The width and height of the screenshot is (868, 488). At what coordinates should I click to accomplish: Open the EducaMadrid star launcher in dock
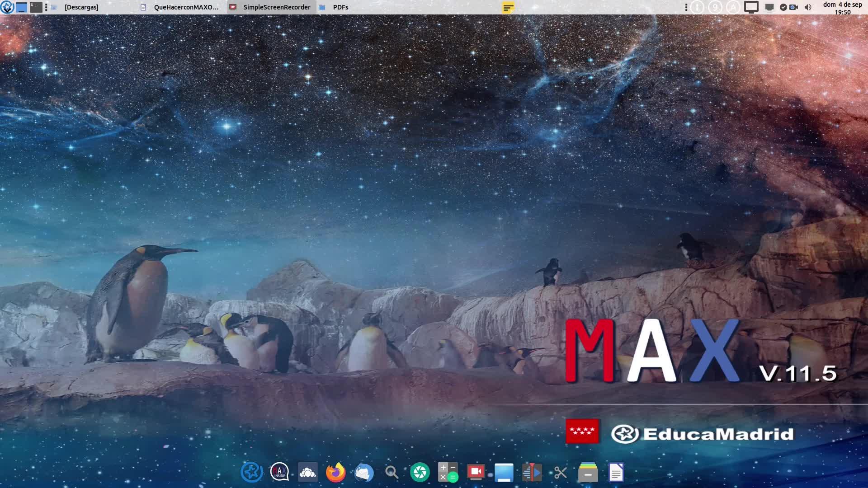tap(251, 473)
